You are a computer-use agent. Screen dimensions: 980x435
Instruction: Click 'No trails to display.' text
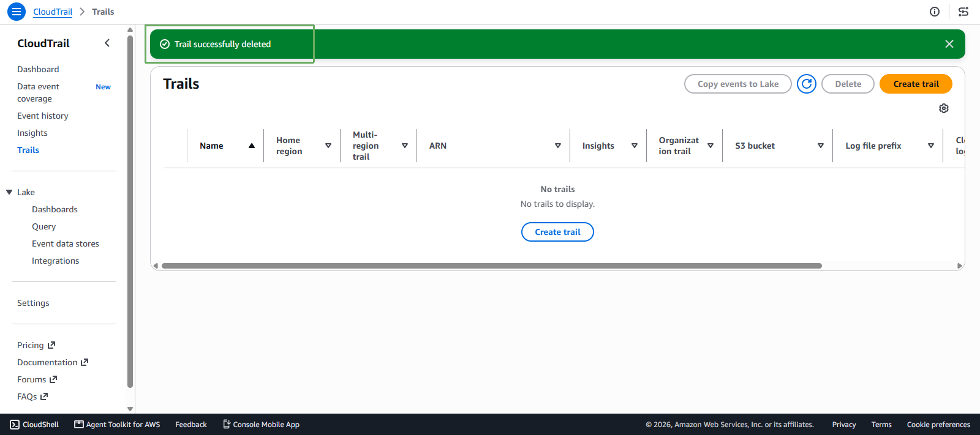pos(557,204)
